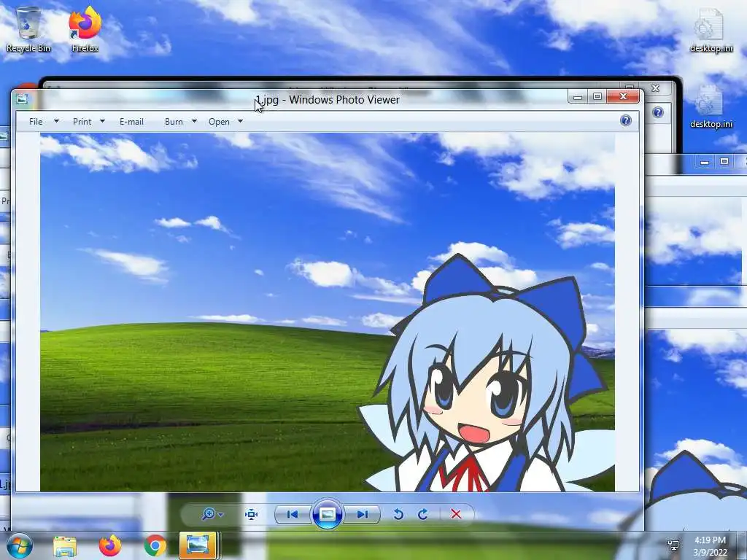The image size is (747, 560).
Task: Start the slide show
Action: [x=327, y=514]
